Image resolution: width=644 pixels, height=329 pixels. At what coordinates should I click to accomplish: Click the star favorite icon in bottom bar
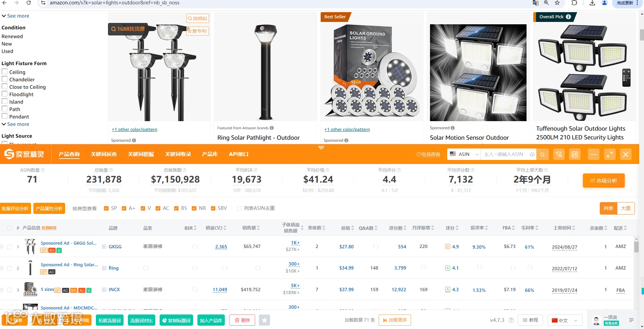click(265, 320)
